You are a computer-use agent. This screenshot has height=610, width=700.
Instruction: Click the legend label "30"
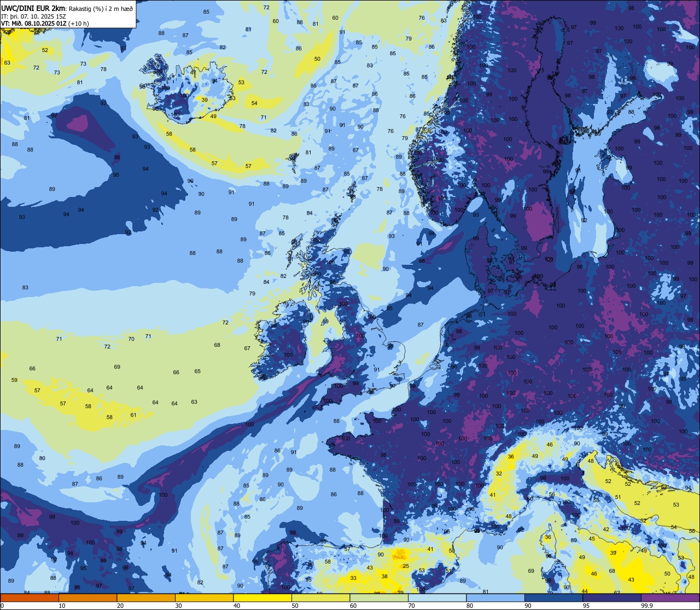(178, 606)
